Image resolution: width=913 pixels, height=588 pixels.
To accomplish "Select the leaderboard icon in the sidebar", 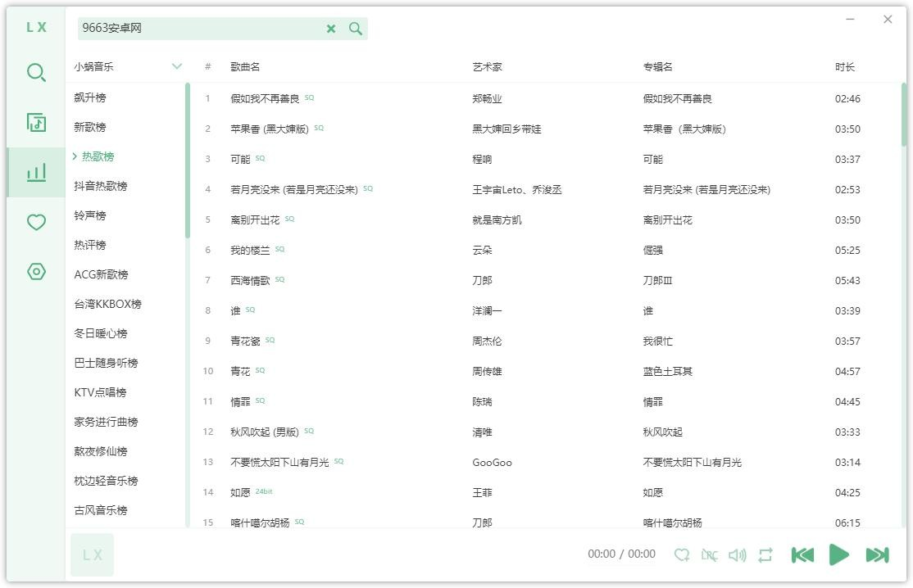I will tap(36, 172).
